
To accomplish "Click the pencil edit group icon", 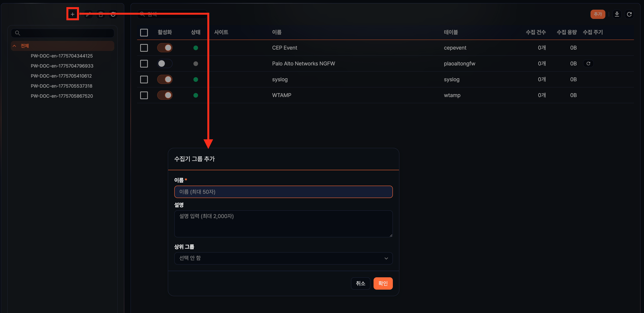I will 88,14.
